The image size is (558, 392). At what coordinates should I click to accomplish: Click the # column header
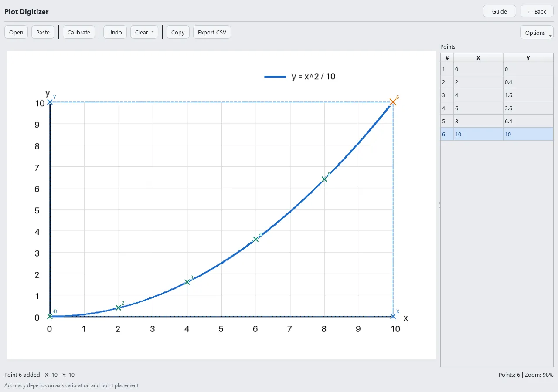point(447,58)
